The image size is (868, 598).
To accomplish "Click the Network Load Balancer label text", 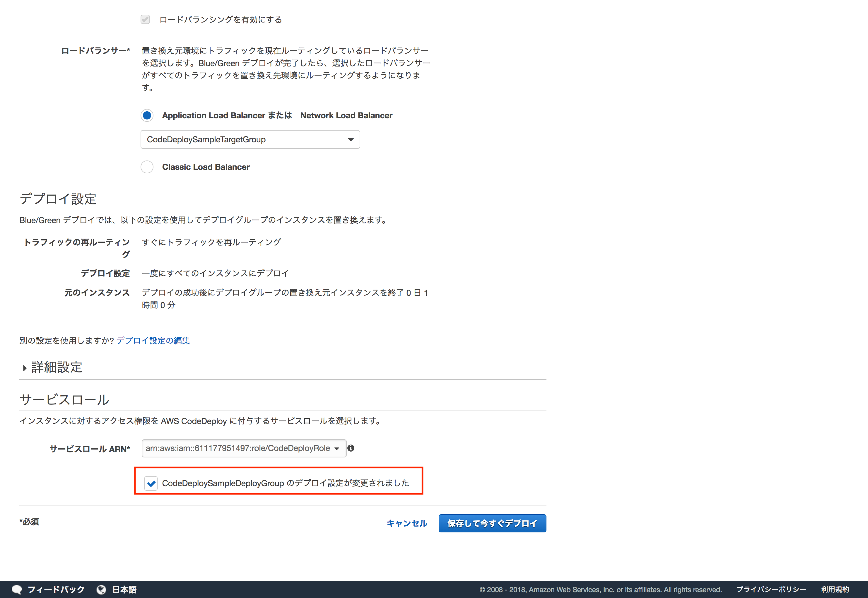I will (346, 115).
